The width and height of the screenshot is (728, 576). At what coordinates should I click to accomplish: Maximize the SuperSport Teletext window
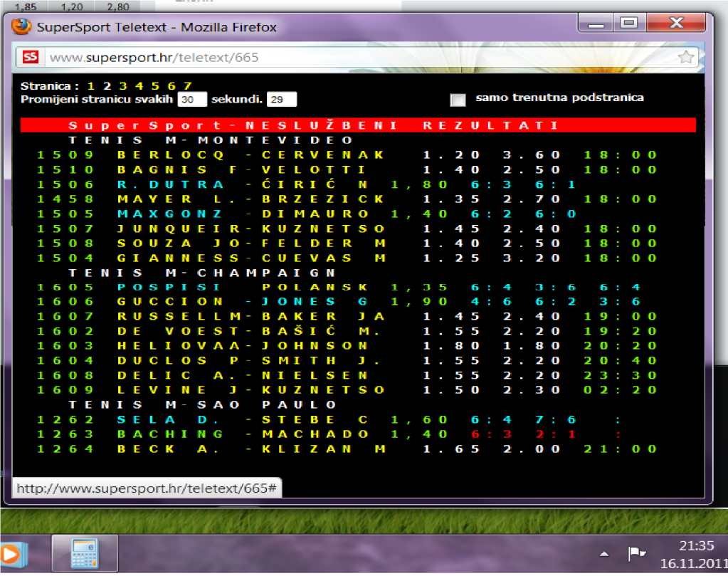(628, 23)
